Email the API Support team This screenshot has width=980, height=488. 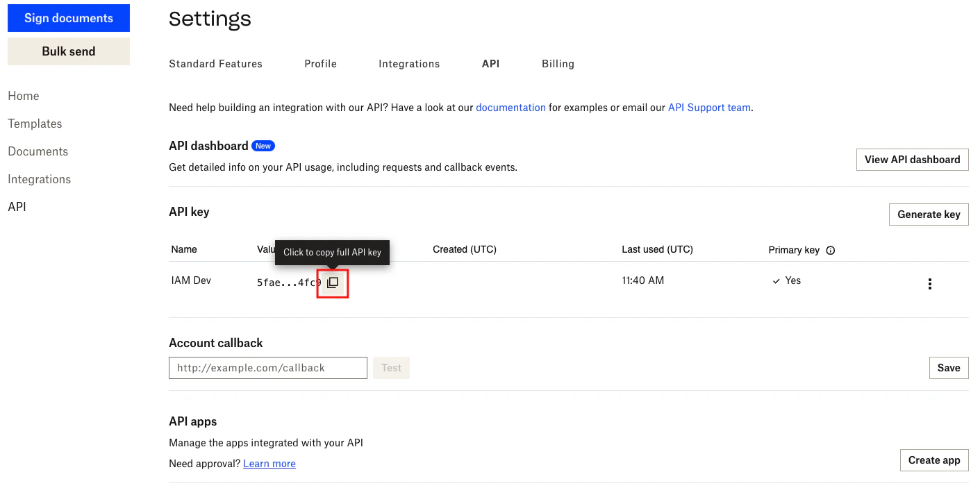[709, 107]
